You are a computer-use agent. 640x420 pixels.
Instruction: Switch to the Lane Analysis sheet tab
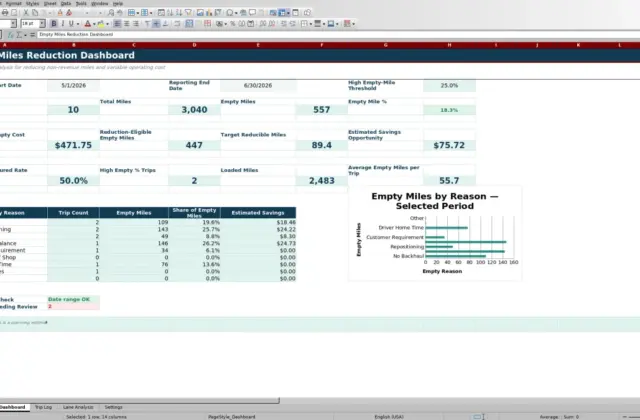[x=78, y=407]
